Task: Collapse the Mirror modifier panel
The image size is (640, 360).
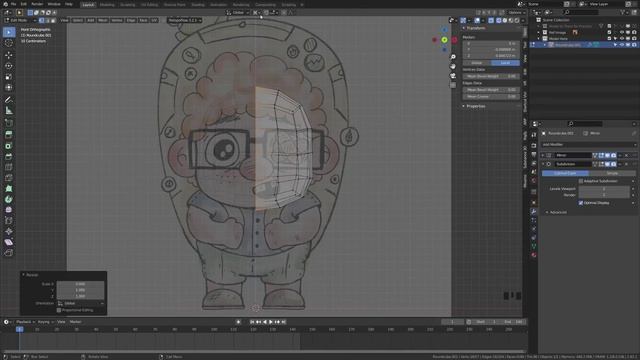Action: tap(543, 156)
